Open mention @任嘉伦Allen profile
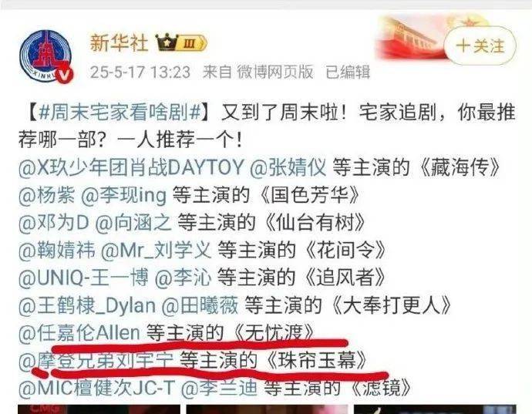This screenshot has height=414, width=532. coord(79,333)
